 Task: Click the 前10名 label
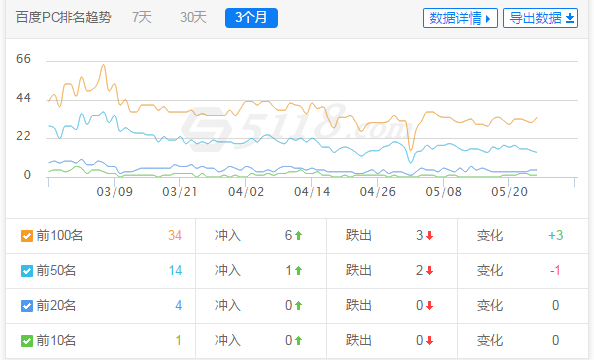tap(56, 340)
